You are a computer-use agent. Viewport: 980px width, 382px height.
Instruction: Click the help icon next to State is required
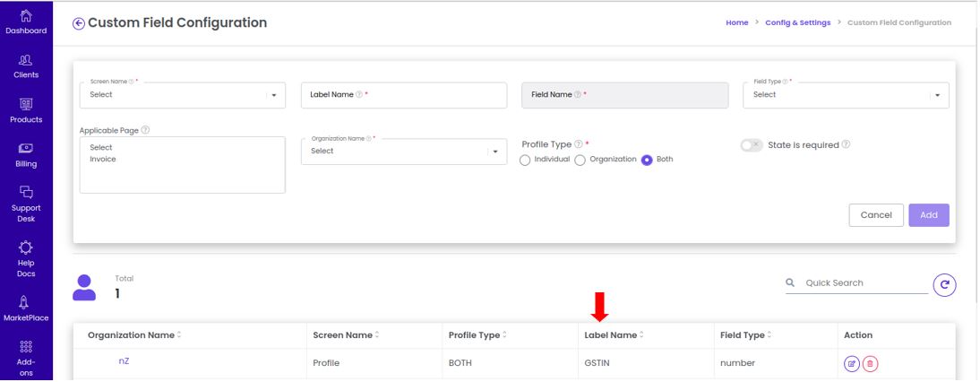pos(846,144)
